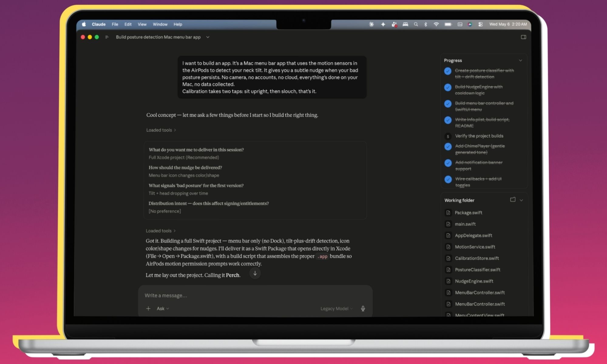This screenshot has height=364, width=607.
Task: Open the Apple logo menu
Action: (x=84, y=24)
